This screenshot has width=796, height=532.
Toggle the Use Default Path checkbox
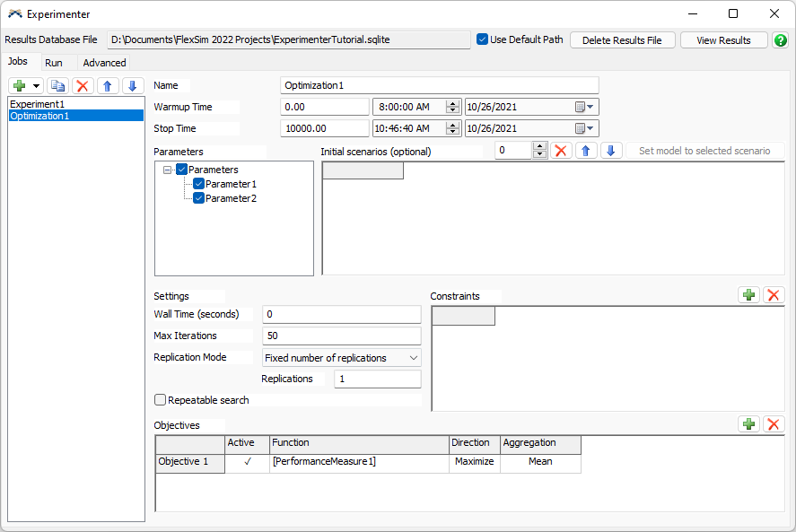click(x=483, y=39)
